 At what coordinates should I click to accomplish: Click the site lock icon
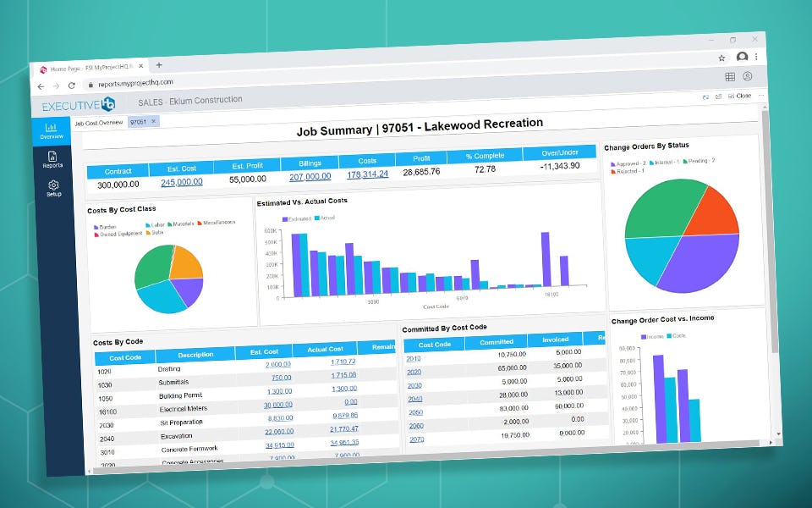point(91,85)
